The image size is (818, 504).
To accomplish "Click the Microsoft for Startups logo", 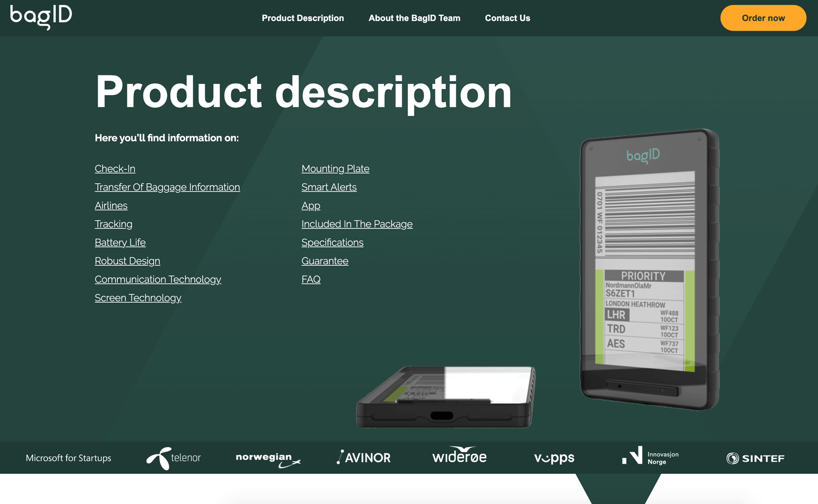I will tap(69, 458).
